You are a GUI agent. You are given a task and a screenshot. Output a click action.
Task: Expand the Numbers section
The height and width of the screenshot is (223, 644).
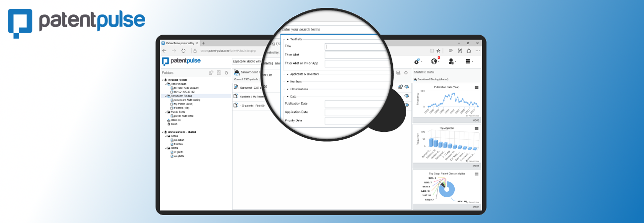pyautogui.click(x=294, y=81)
